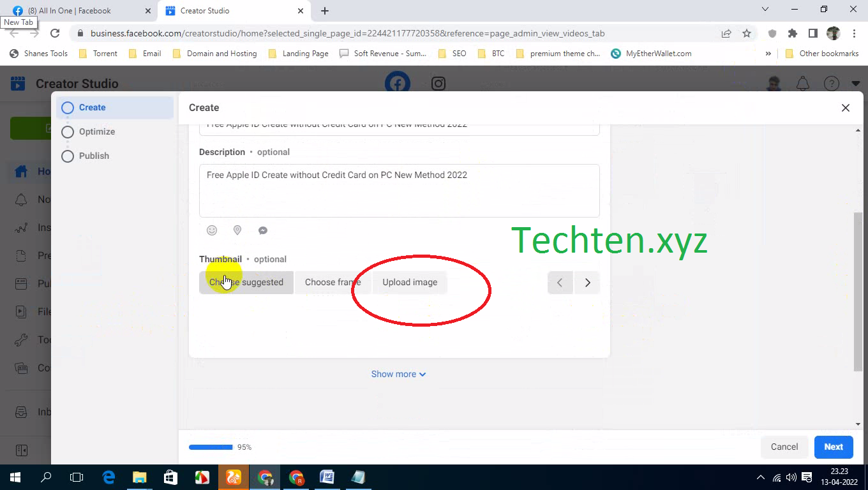Open new browser tab

click(x=325, y=11)
